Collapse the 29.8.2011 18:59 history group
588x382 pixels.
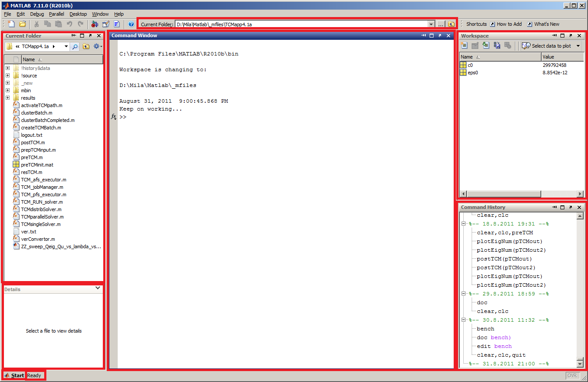click(x=463, y=294)
